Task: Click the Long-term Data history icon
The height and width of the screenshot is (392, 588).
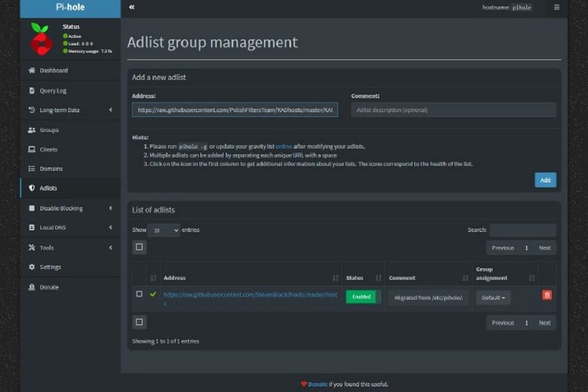Action: click(x=32, y=110)
